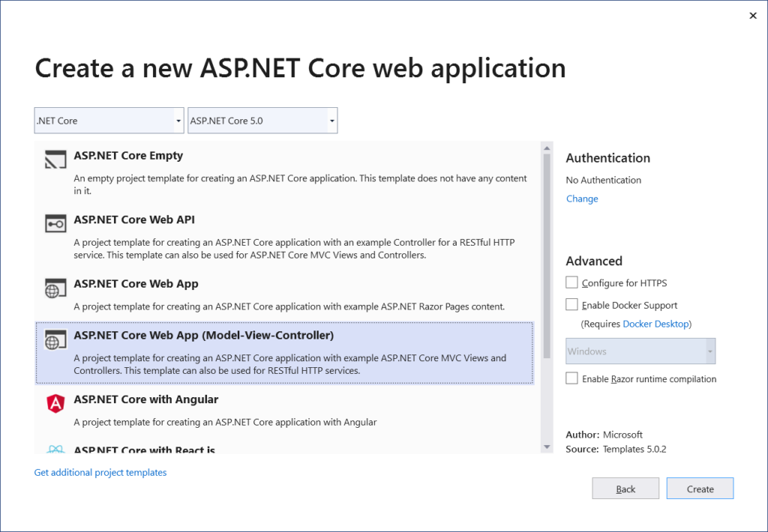
Task: Click the MVC Views and Controllers description
Action: [290, 364]
